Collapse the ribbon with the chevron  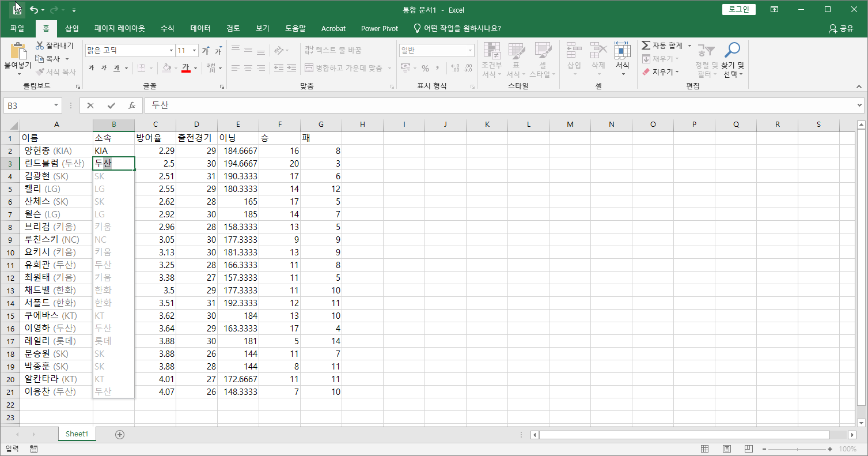(x=859, y=86)
